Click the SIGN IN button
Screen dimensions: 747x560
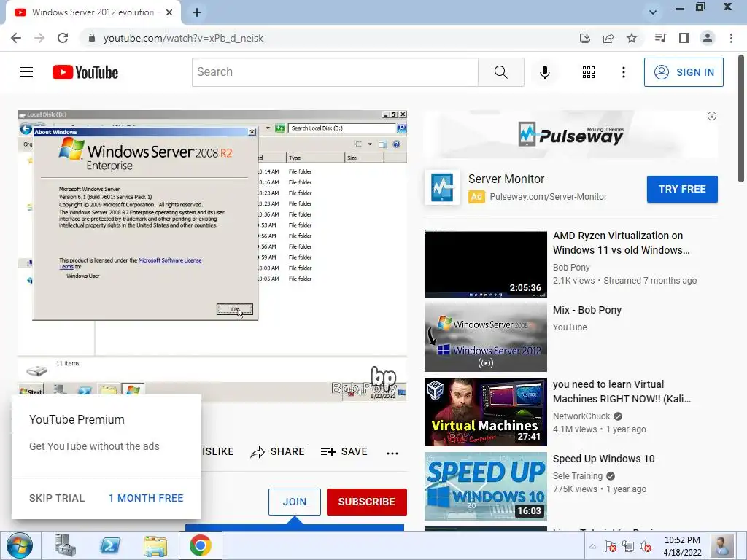pos(684,72)
